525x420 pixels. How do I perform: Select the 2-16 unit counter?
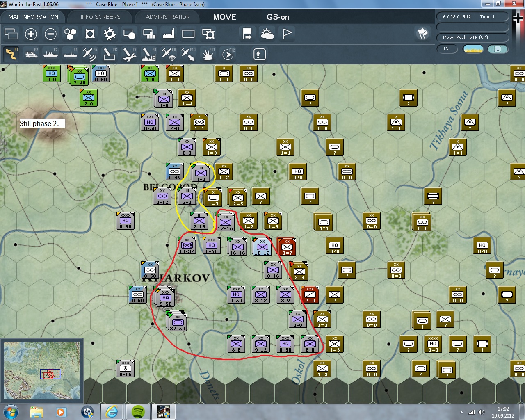tap(199, 221)
